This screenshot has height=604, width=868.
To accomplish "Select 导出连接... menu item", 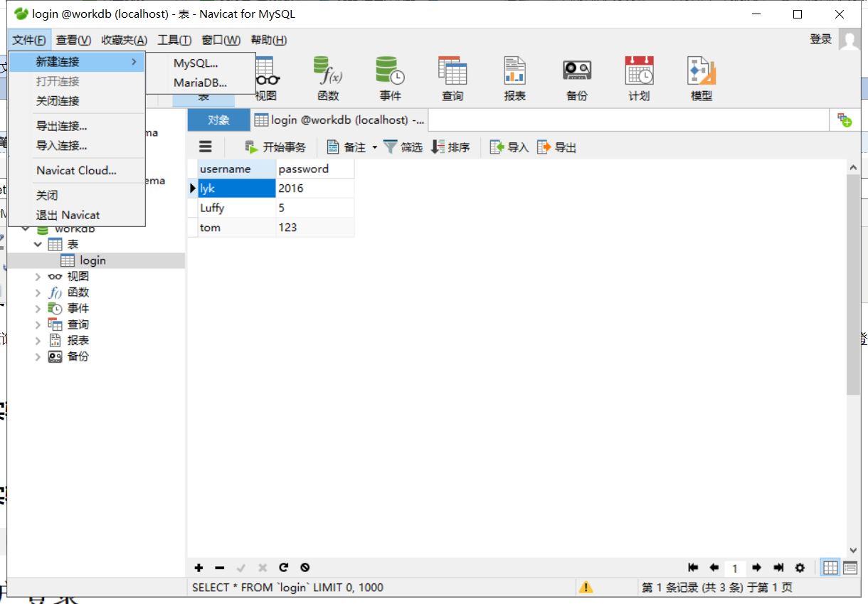I will pos(77,126).
